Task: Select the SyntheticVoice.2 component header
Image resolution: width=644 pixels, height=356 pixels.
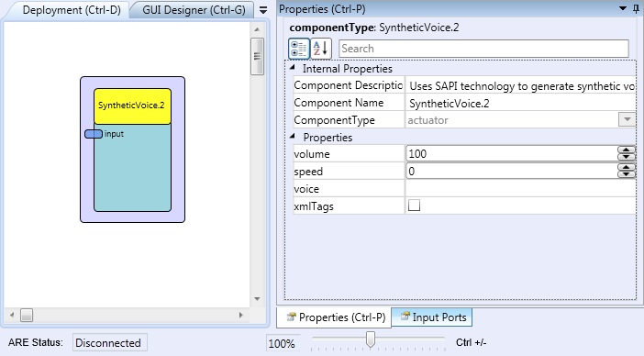Action: [x=132, y=106]
